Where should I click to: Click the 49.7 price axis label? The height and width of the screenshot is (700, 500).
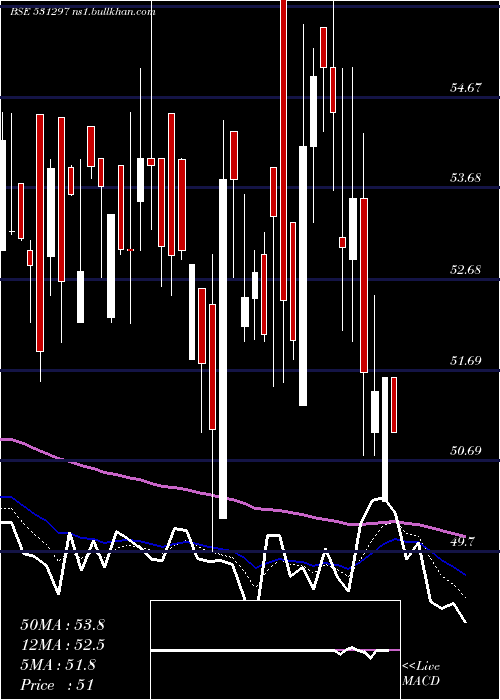click(x=469, y=542)
